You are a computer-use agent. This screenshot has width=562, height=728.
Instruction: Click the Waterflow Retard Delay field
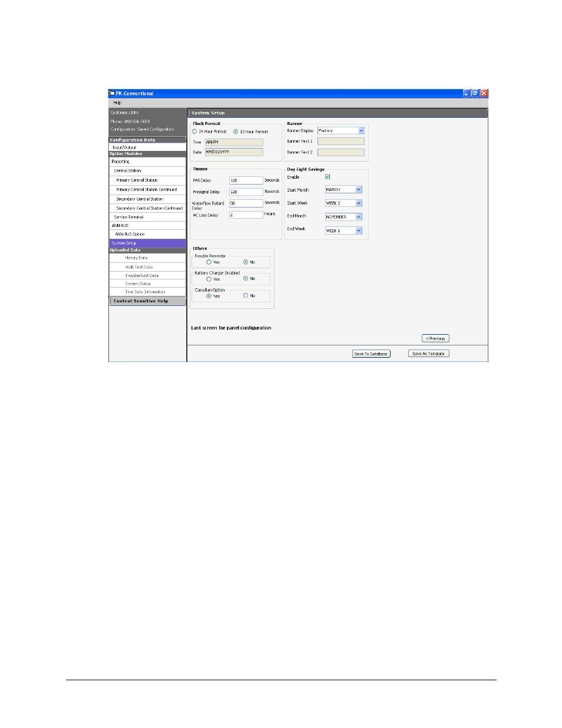pos(246,203)
